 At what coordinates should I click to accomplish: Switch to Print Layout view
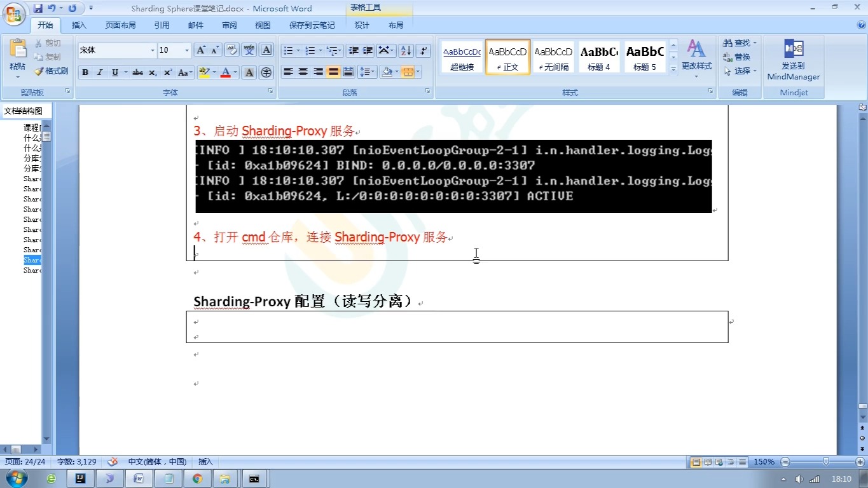(696, 462)
